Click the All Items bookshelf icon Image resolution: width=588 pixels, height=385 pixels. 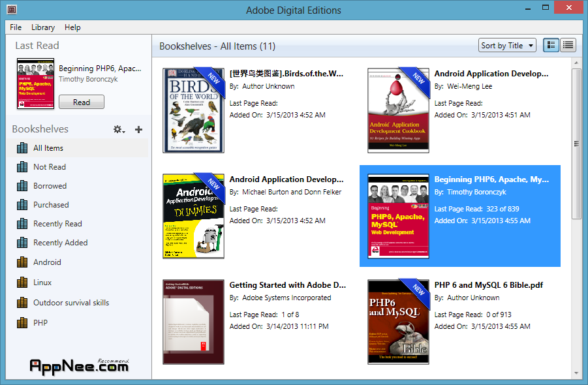click(22, 147)
